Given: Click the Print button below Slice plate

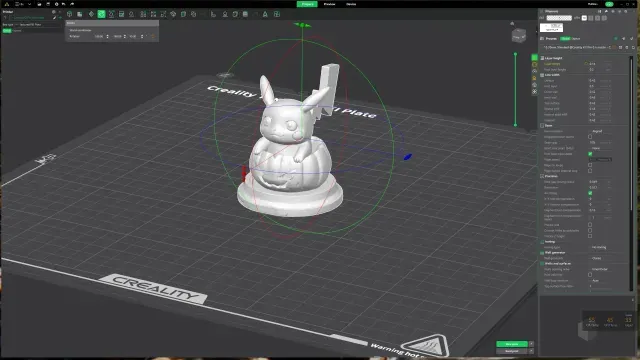Looking at the screenshot, I should [x=512, y=351].
